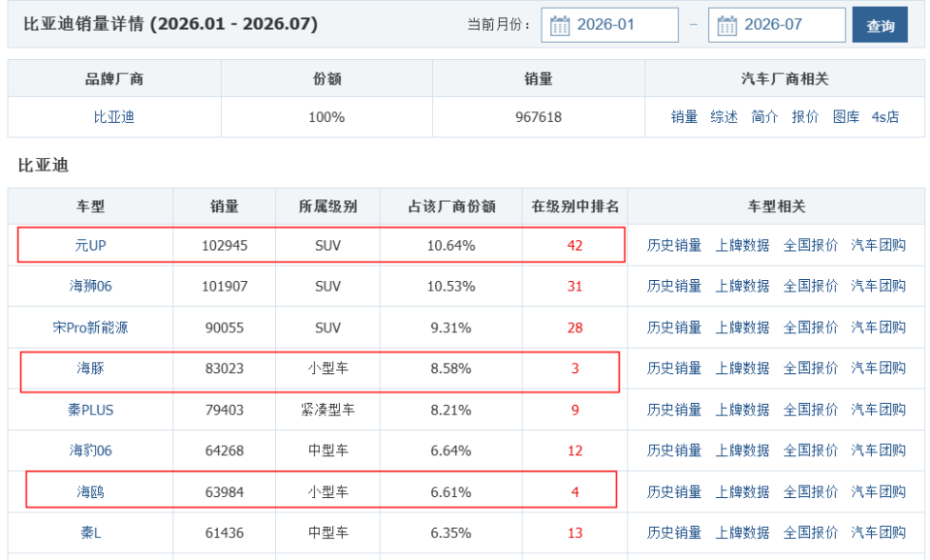View 历史销量 for 元UP
This screenshot has width=930, height=560.
pyautogui.click(x=674, y=245)
